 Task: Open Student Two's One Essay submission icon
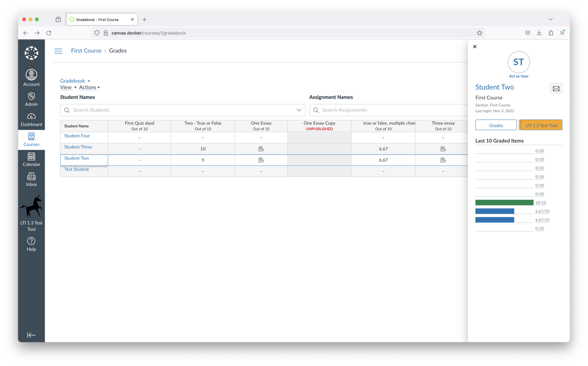coord(261,160)
